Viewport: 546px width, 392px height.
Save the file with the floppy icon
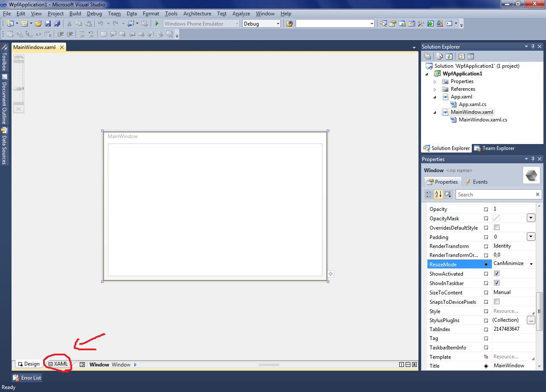tap(48, 24)
